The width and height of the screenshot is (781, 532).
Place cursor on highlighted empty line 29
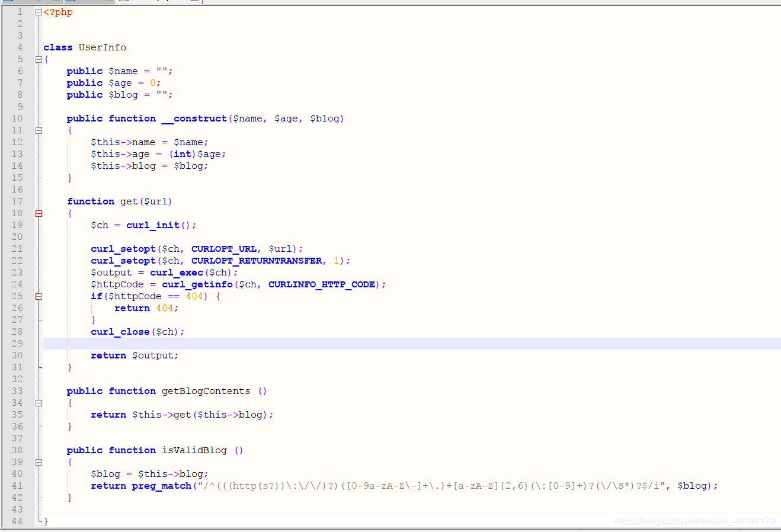412,344
